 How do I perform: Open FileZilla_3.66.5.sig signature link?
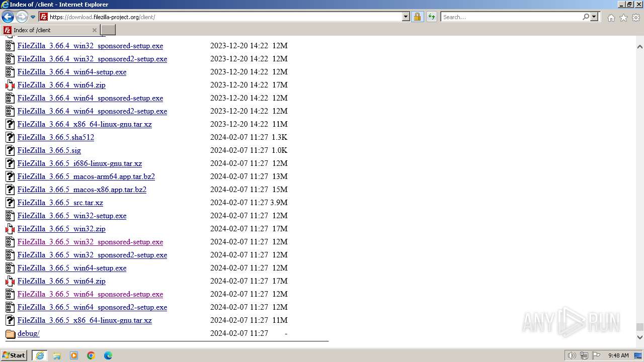(x=49, y=150)
